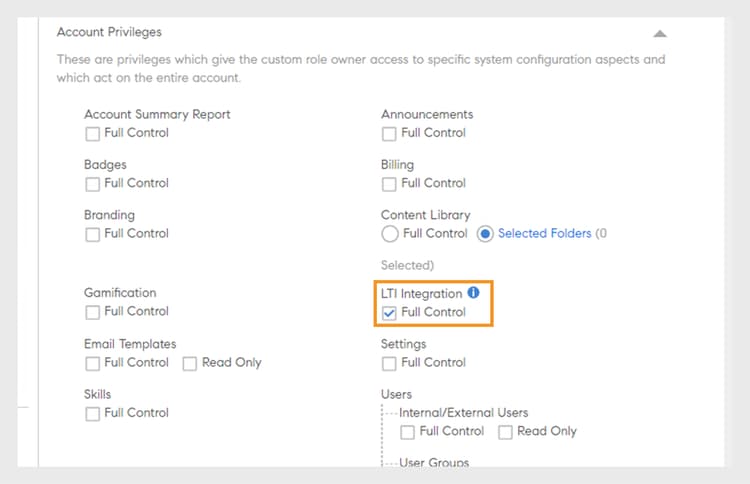Check Badges Full Control box
Screen dimensions: 750x484
(93, 184)
